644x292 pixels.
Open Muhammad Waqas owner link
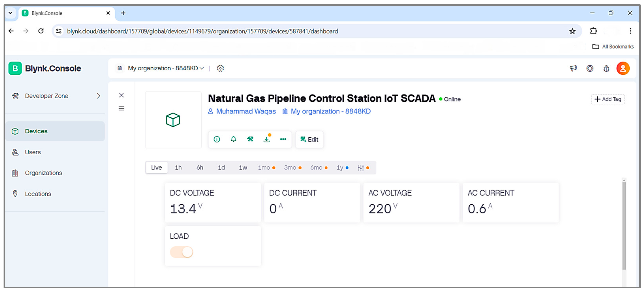click(246, 111)
